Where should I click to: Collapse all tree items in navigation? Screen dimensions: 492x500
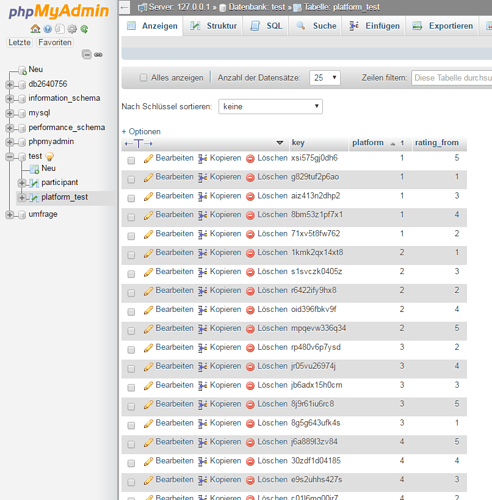(x=87, y=54)
